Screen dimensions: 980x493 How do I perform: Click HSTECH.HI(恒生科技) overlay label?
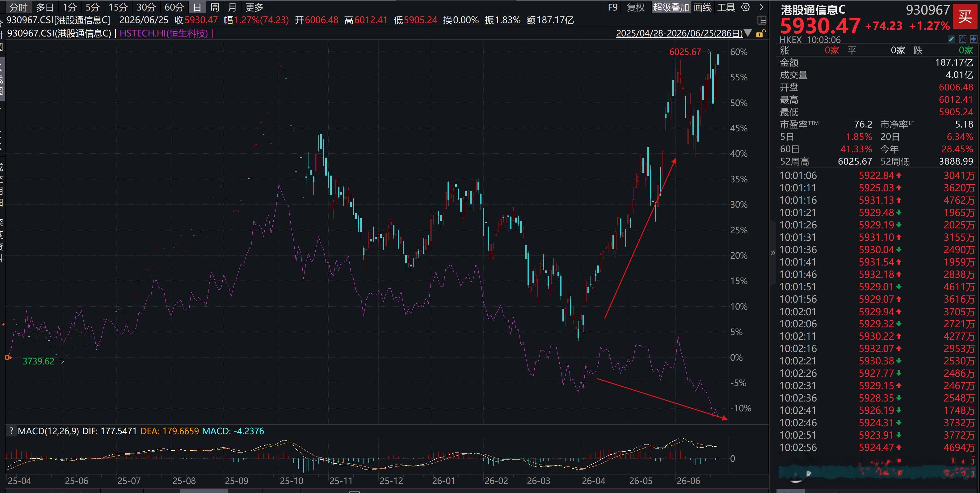pyautogui.click(x=164, y=33)
